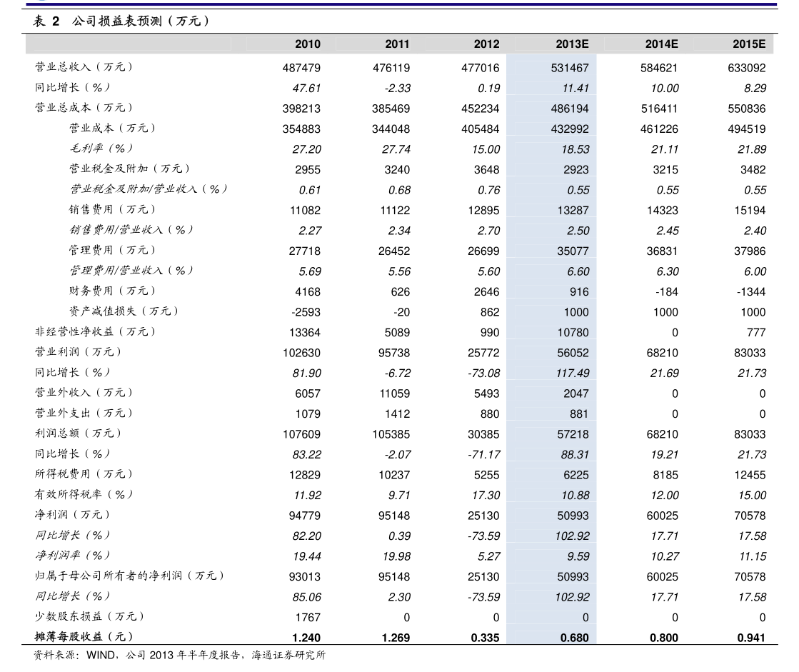Viewport: 799px width, 672px height.
Task: Select the cell containing 432992
Action: 570,129
